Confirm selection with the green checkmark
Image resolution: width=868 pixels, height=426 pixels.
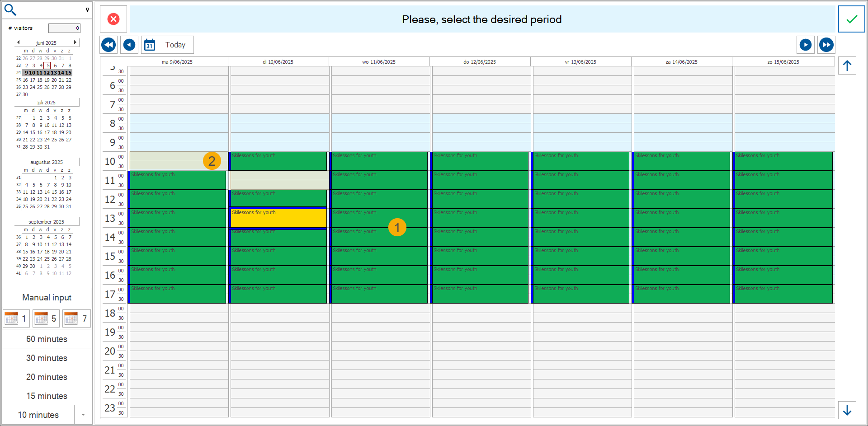point(852,19)
